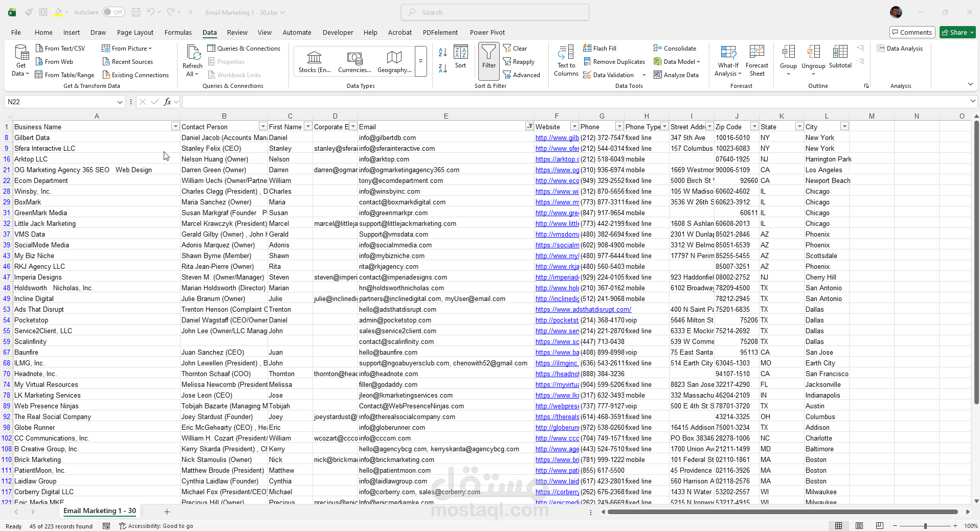
Task: Click the Share button
Action: (x=958, y=32)
